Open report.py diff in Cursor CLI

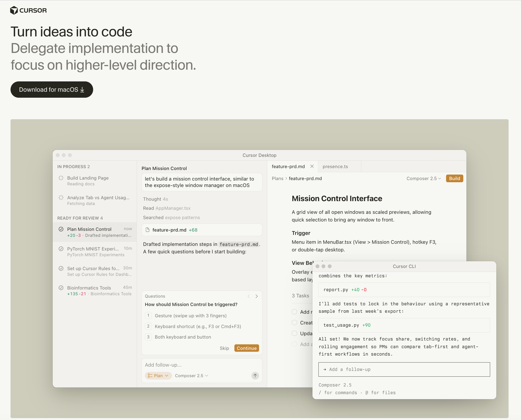pos(404,289)
